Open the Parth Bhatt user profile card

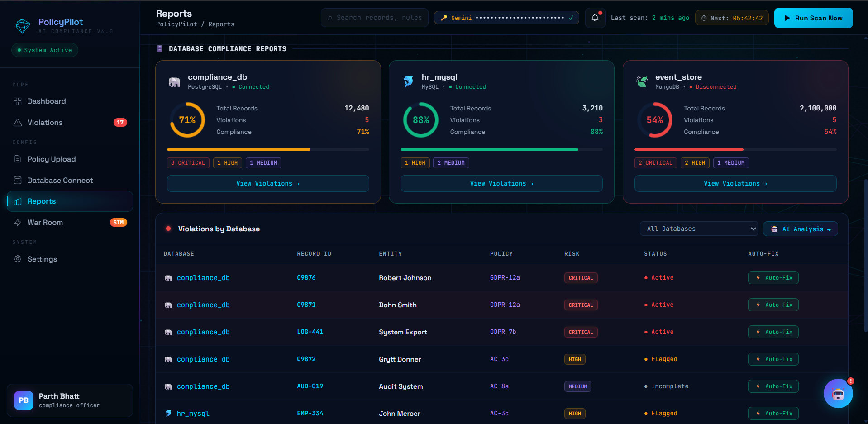click(70, 400)
